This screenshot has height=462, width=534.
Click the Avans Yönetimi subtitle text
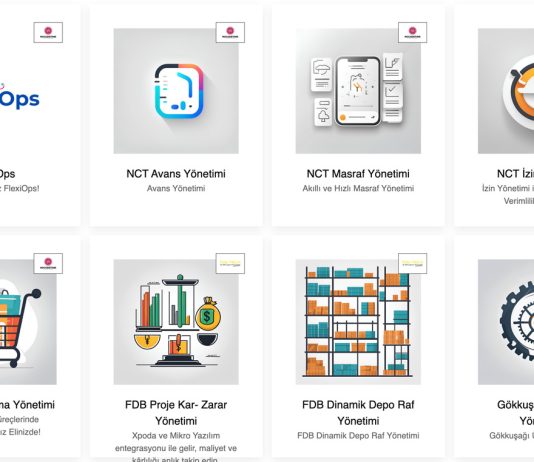tap(176, 188)
